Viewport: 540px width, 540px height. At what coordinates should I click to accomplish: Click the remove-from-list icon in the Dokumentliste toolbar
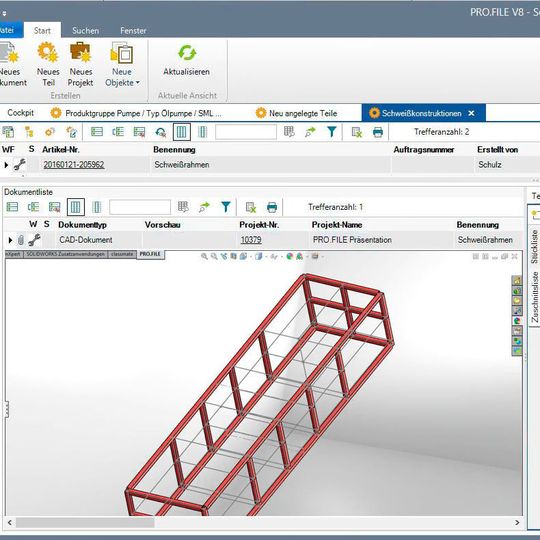pos(54,207)
